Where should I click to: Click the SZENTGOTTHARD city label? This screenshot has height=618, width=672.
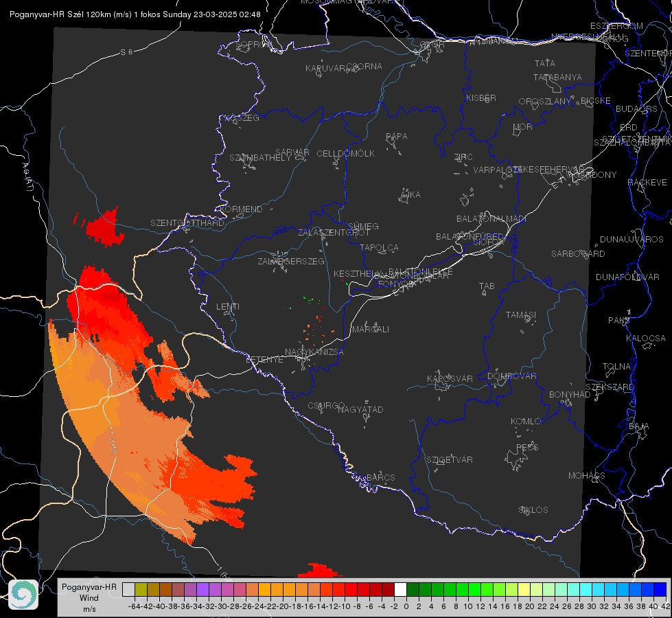[187, 223]
